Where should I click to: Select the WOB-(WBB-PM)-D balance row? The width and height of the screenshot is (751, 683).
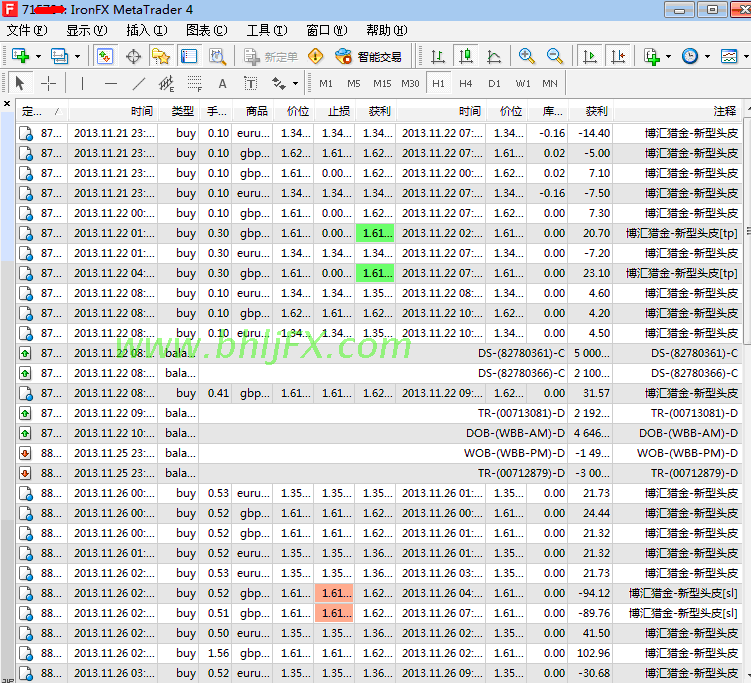(379, 453)
